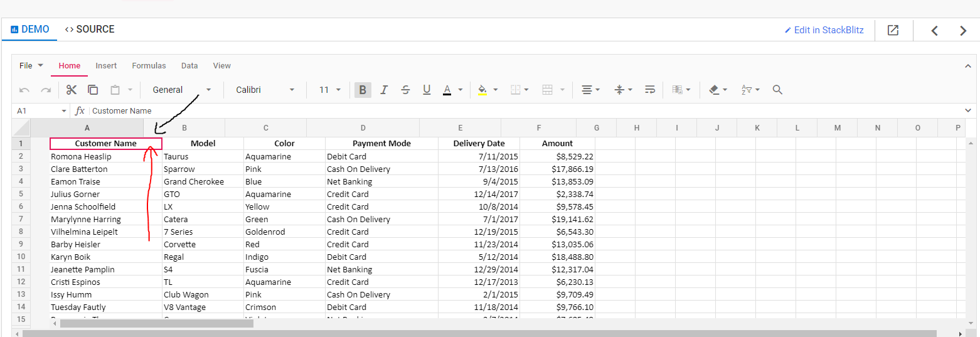
Task: Go to next sample arrow
Action: point(963,30)
